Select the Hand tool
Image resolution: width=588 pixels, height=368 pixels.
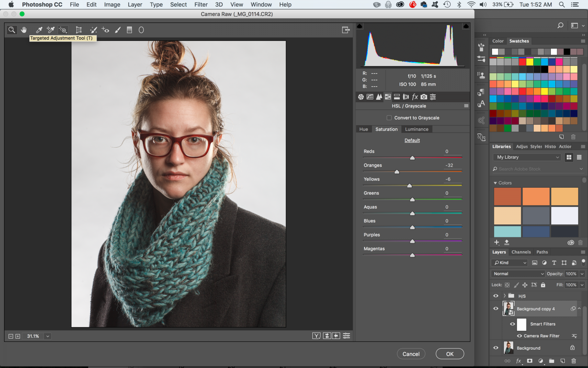(x=24, y=30)
